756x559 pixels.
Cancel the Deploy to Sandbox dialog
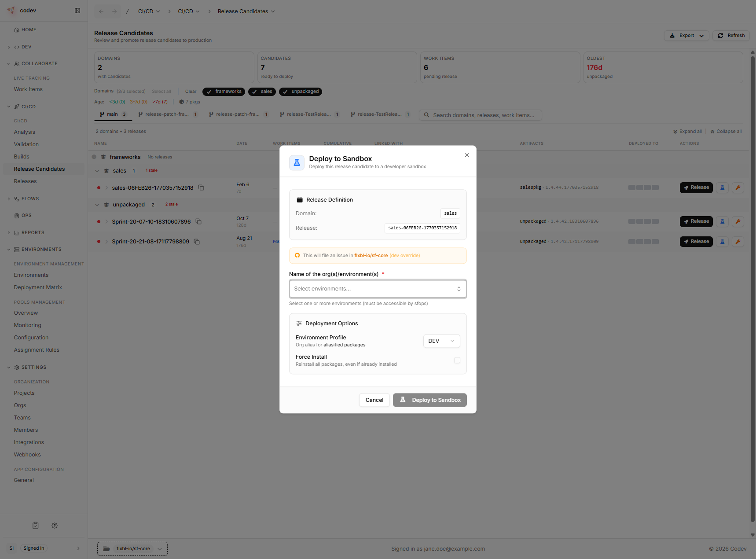click(x=374, y=400)
